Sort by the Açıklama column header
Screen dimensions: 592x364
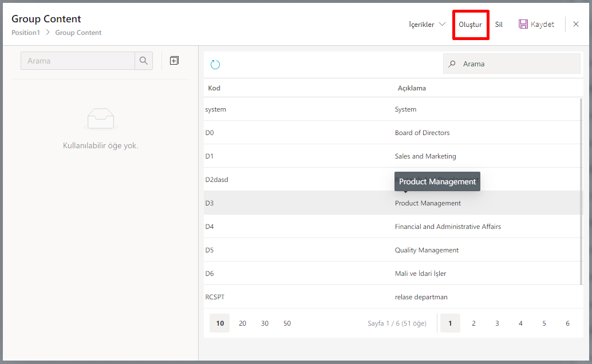412,88
